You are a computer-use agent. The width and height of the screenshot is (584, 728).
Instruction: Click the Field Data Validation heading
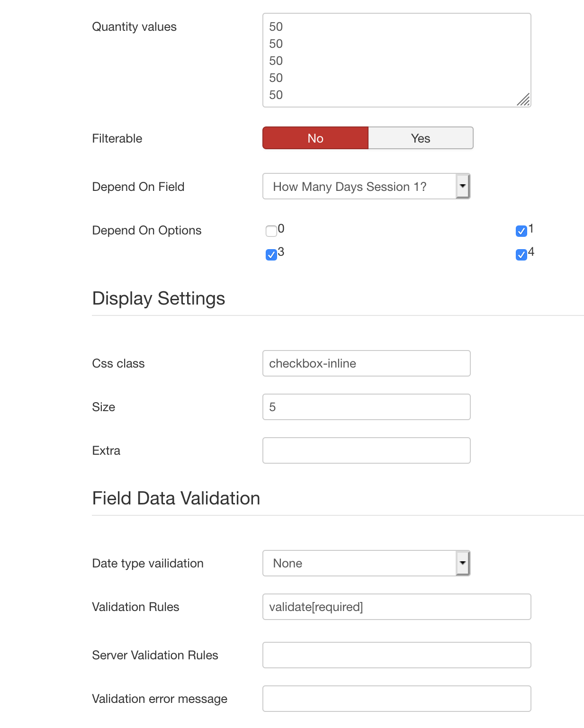[x=176, y=498]
